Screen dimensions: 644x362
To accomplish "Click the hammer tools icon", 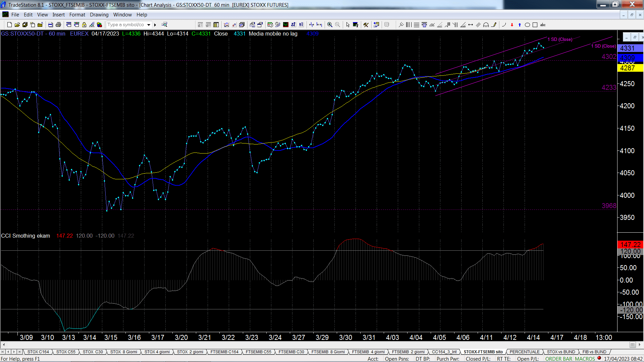I will [x=366, y=25].
